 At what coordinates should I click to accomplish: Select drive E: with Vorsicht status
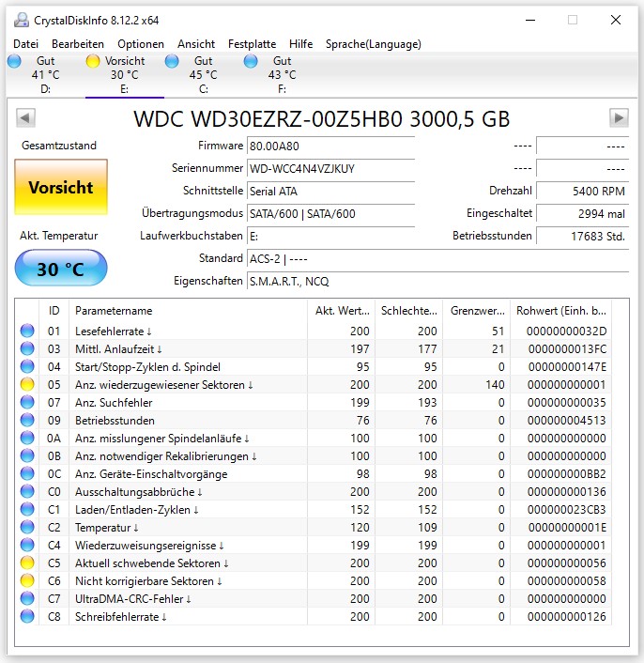pyautogui.click(x=124, y=75)
